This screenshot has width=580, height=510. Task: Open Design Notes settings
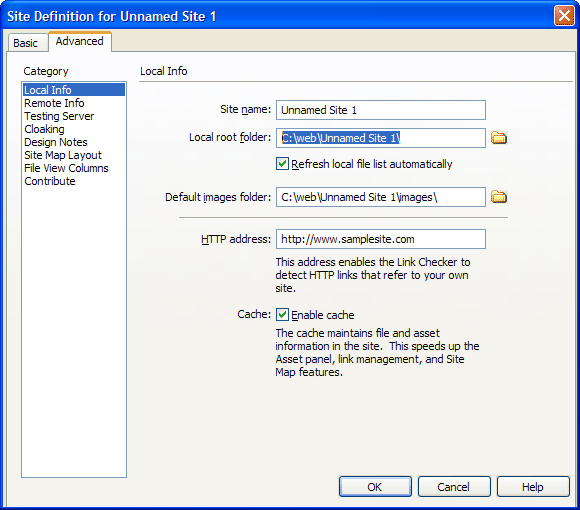(x=56, y=142)
